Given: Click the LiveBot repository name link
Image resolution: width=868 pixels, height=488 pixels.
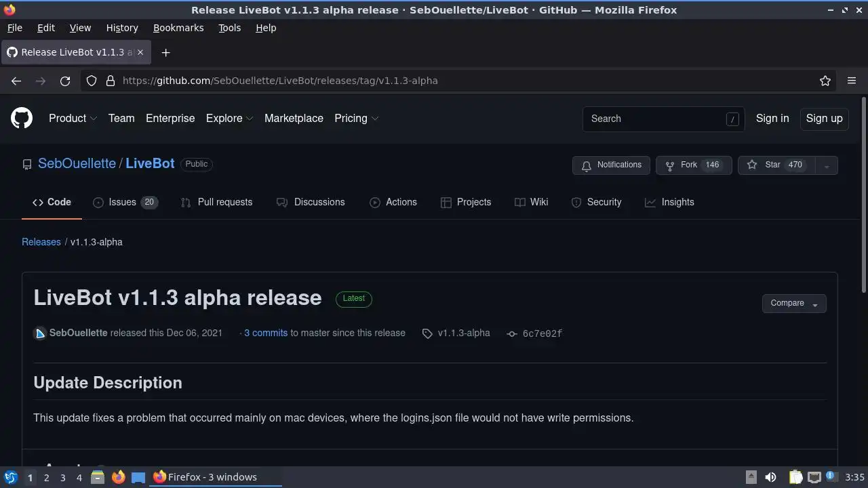Looking at the screenshot, I should coord(150,163).
